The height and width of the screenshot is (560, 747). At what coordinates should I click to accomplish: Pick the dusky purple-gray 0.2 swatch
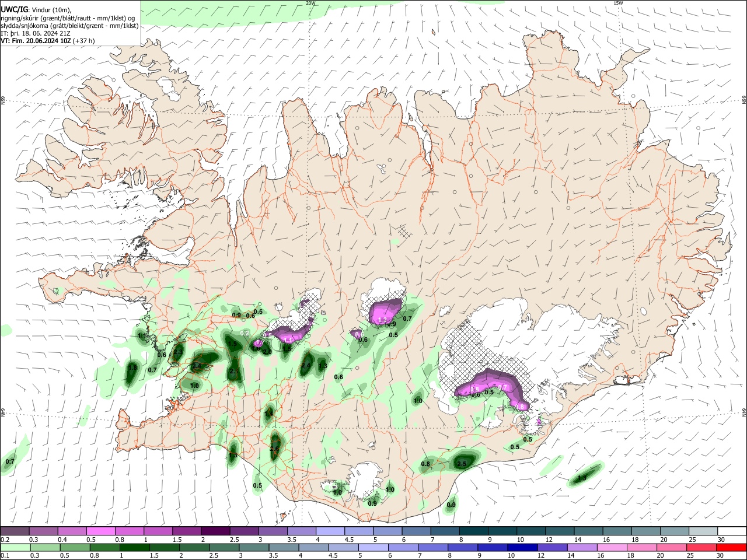point(15,531)
